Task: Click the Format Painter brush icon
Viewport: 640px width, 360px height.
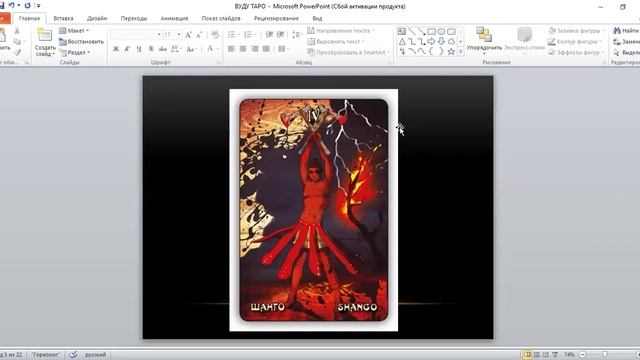Action: coord(17,52)
